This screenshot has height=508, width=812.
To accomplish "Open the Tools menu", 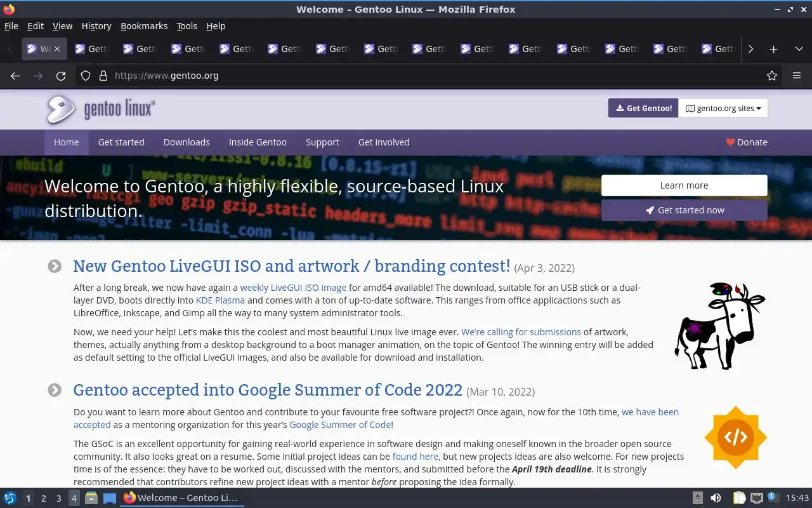I will click(x=187, y=26).
